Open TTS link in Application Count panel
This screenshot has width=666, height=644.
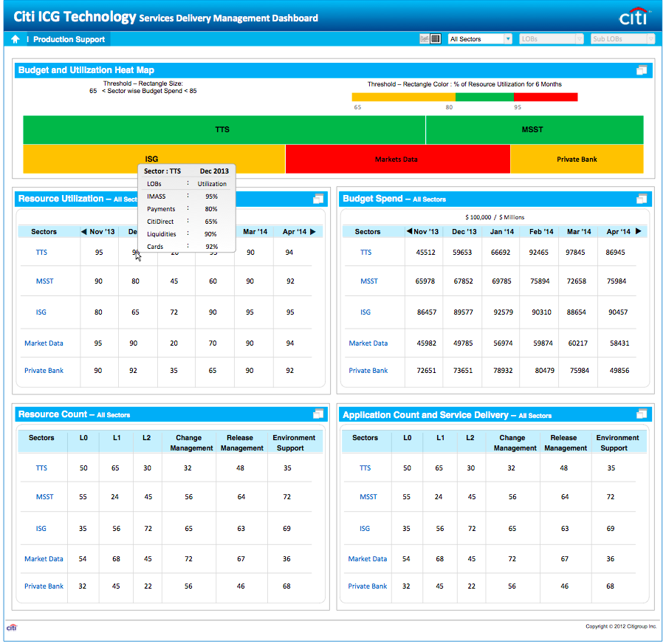[x=365, y=468]
